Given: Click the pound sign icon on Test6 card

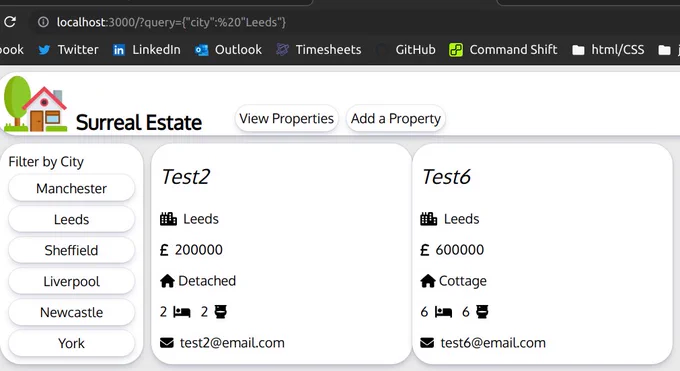Looking at the screenshot, I should point(425,250).
